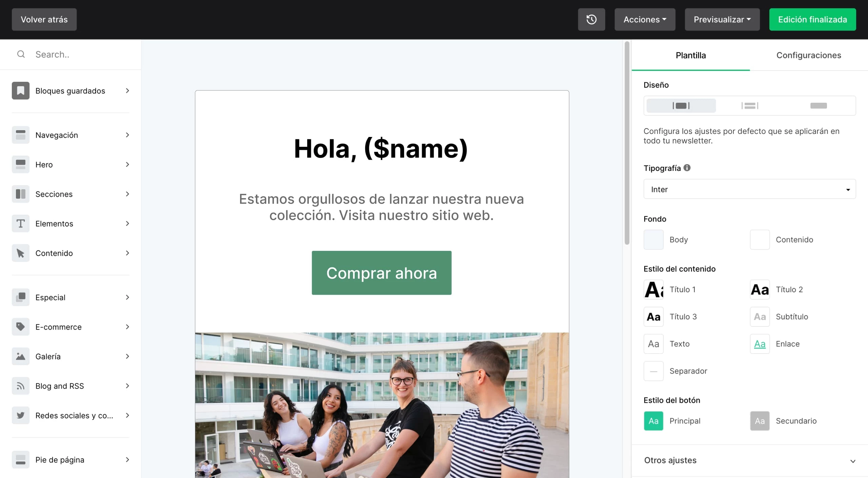Click the Twitter bird social icon
Screen dimensions: 868x478
pos(20,415)
